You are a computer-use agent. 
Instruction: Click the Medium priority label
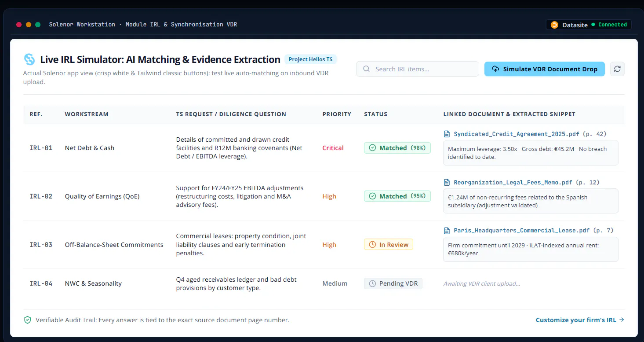pos(335,283)
